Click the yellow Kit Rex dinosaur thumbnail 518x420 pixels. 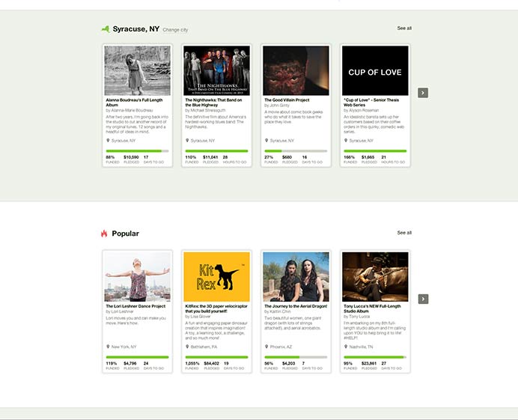(217, 277)
